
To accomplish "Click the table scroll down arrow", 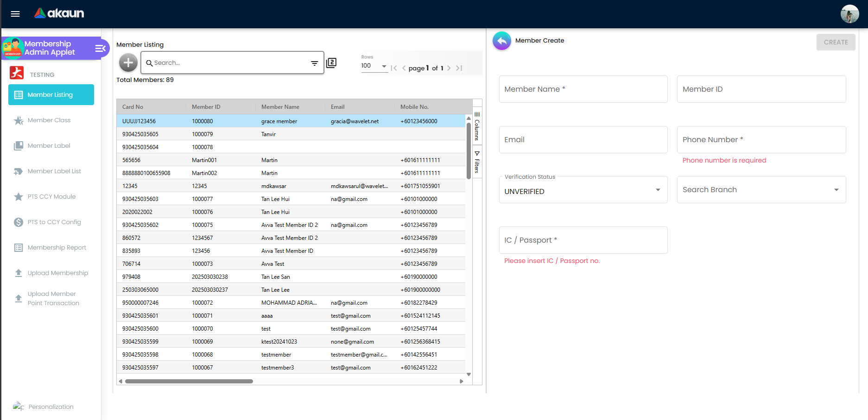I will 469,374.
